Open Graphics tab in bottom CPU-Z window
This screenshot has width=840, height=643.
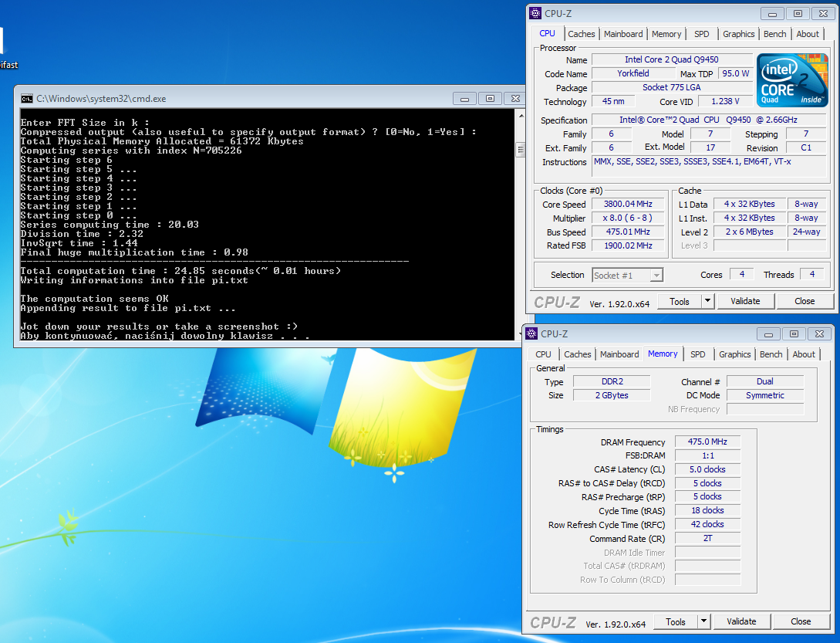[734, 354]
